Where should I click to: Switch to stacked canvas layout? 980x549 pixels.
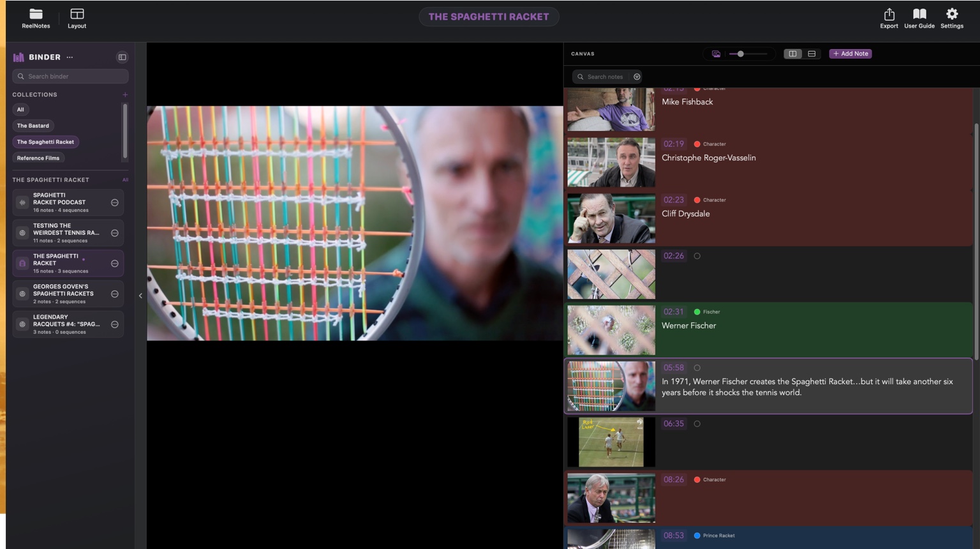(x=812, y=54)
